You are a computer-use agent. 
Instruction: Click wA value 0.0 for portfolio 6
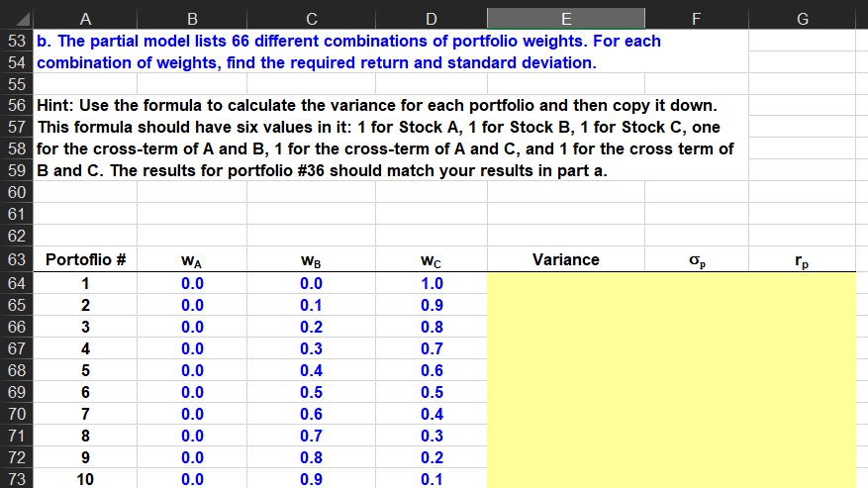click(192, 392)
